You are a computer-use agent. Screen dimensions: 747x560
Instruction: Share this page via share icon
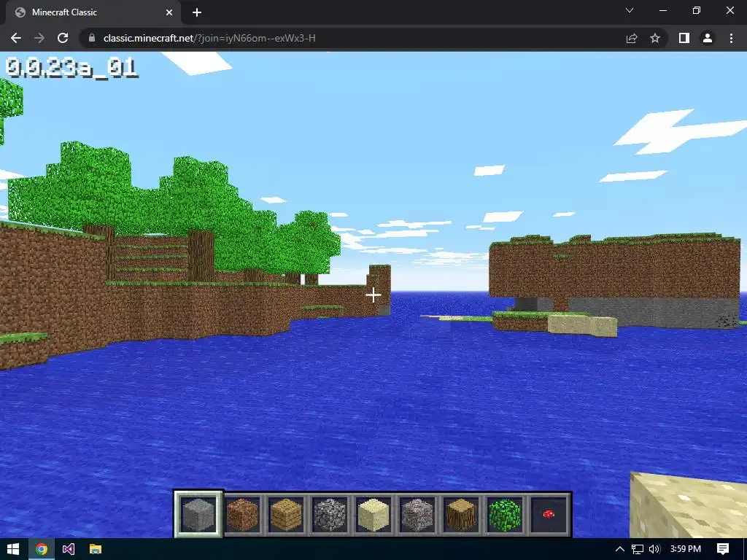(x=632, y=38)
